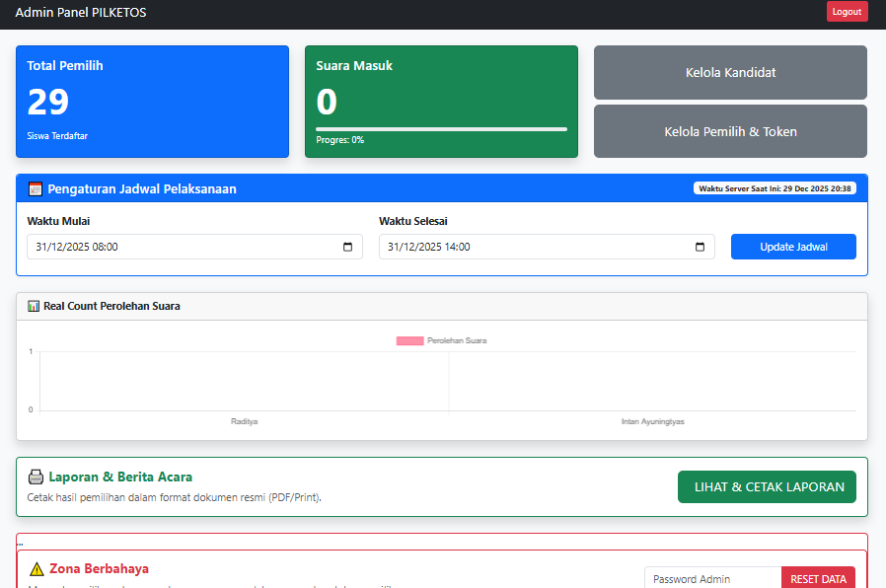Click the Password Admin input field
Image resolution: width=886 pixels, height=588 pixels.
click(x=712, y=577)
